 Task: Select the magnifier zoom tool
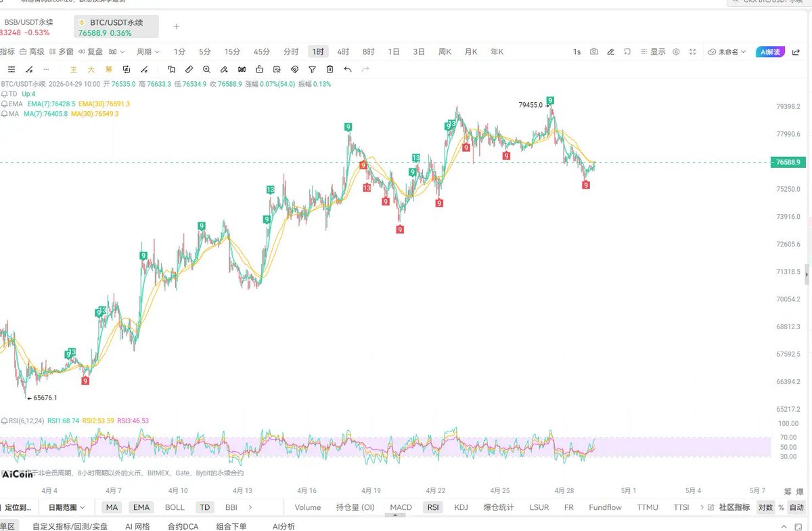point(206,69)
